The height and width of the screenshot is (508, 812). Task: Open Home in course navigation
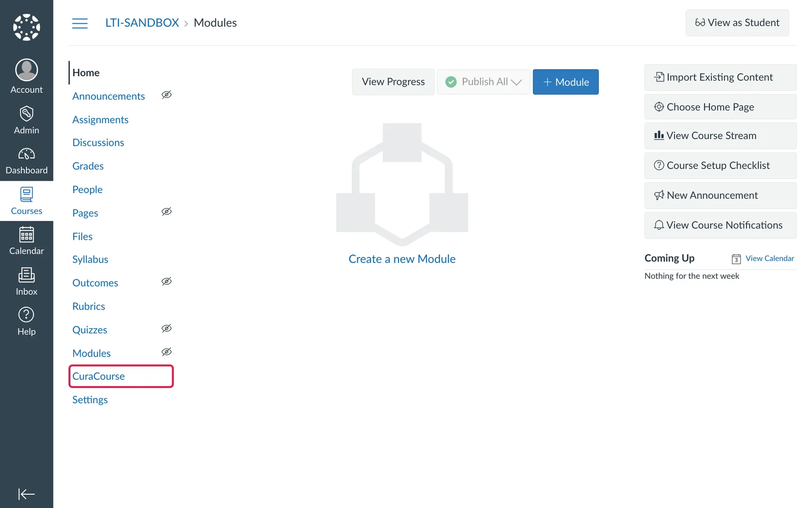(x=86, y=73)
